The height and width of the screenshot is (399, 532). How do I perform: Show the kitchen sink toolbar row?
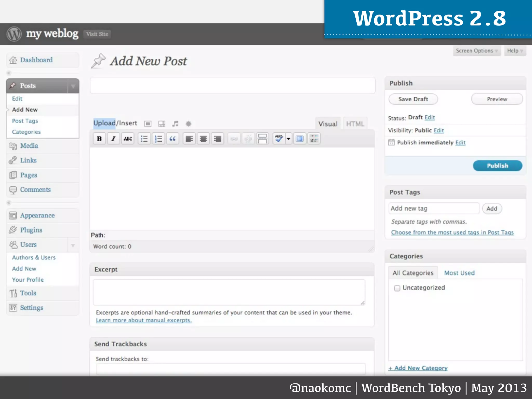coord(314,139)
